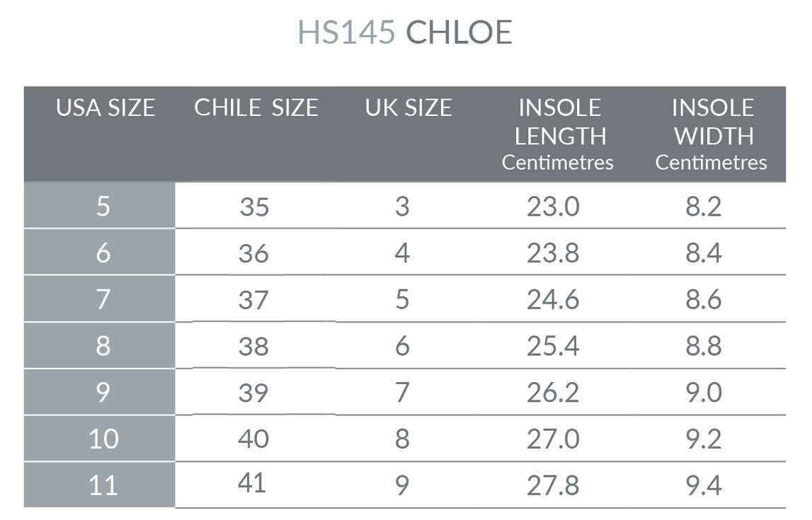The image size is (812, 520).
Task: Click the 9.4 insole width cell
Action: [x=704, y=486]
